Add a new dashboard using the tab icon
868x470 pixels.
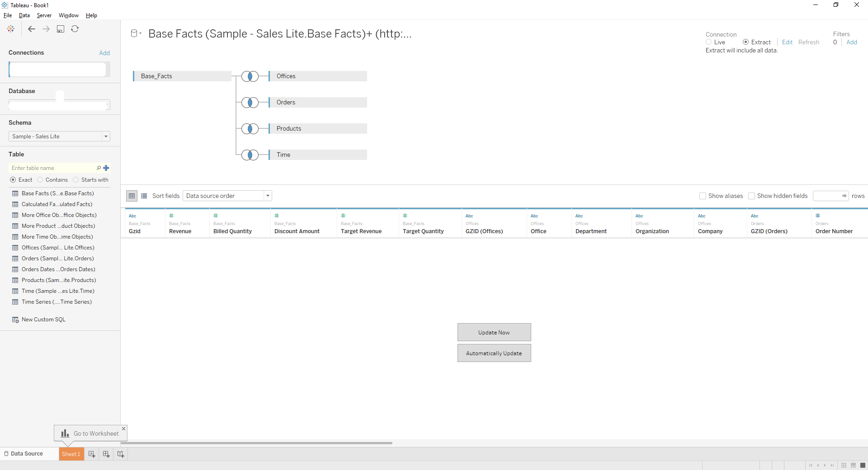(106, 454)
